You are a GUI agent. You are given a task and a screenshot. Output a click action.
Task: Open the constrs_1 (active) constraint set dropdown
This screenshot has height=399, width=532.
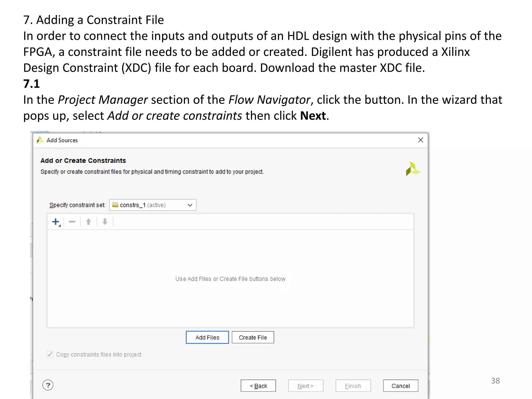pyautogui.click(x=152, y=205)
